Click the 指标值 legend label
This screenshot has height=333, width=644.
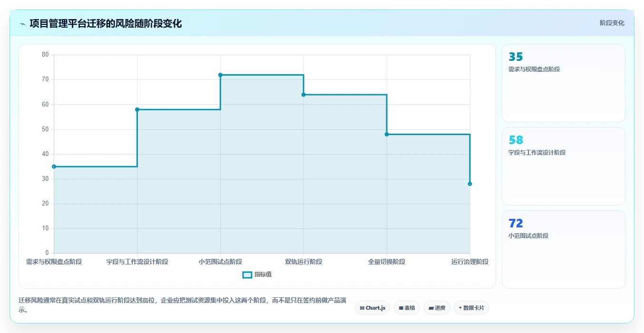pos(263,274)
